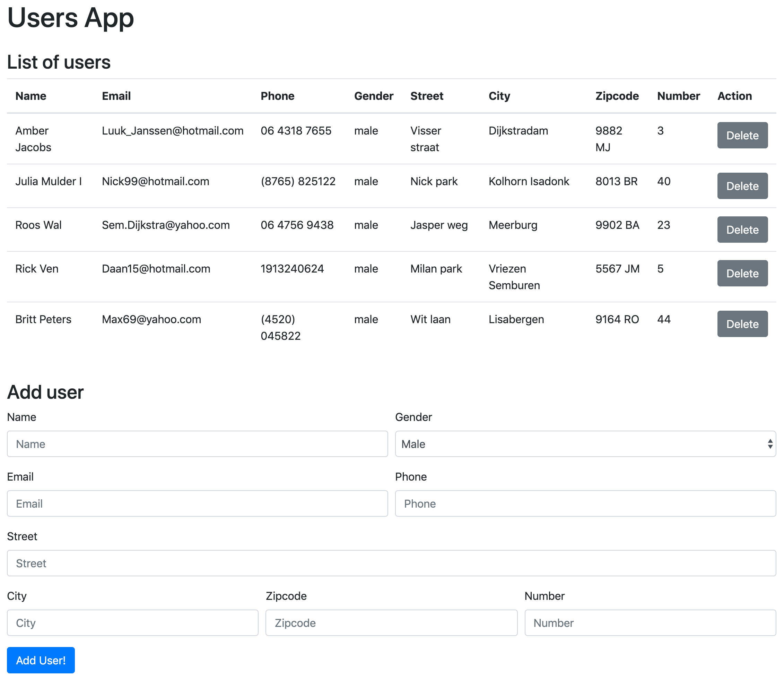Click the Email column header
Image resolution: width=784 pixels, height=681 pixels.
(x=116, y=96)
